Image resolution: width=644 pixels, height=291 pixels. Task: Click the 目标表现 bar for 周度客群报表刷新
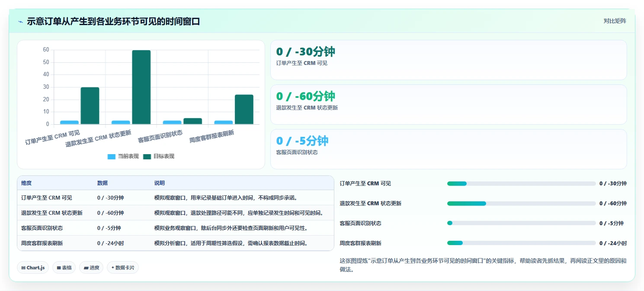point(244,110)
